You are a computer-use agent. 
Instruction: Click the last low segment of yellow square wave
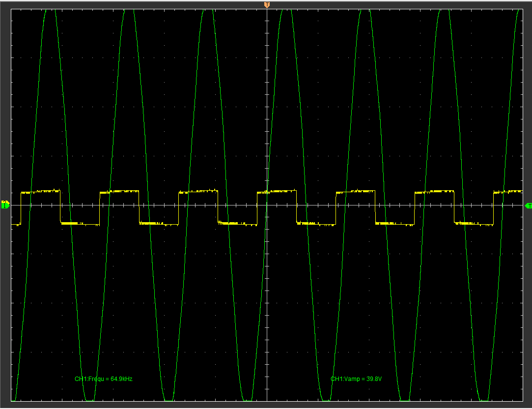(474, 224)
